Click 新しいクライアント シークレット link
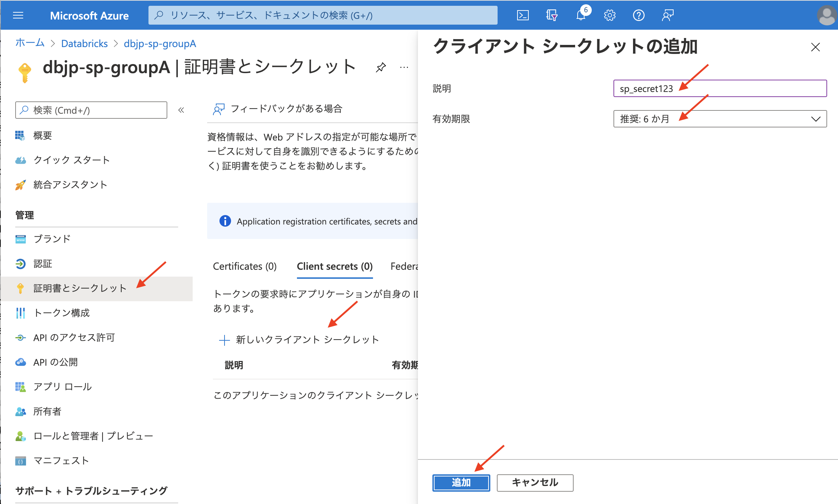Viewport: 838px width, 504px height. pyautogui.click(x=299, y=340)
